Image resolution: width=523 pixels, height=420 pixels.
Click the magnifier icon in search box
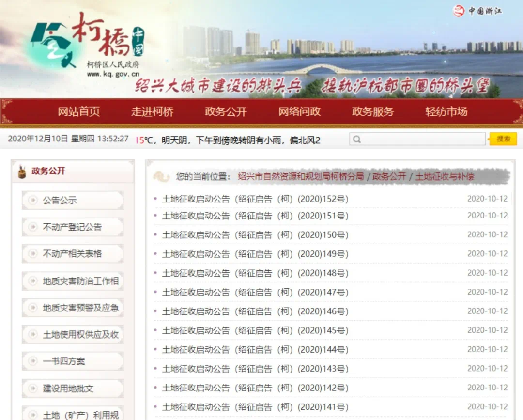click(x=357, y=140)
